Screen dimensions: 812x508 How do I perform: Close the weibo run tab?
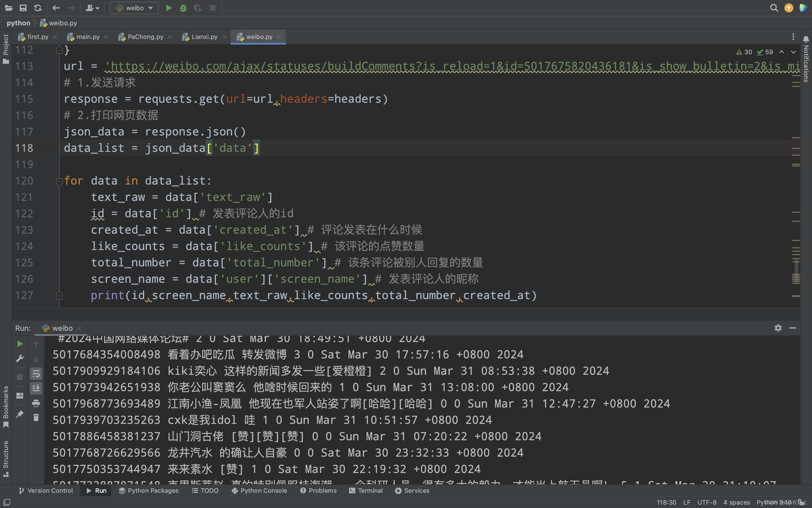click(79, 328)
